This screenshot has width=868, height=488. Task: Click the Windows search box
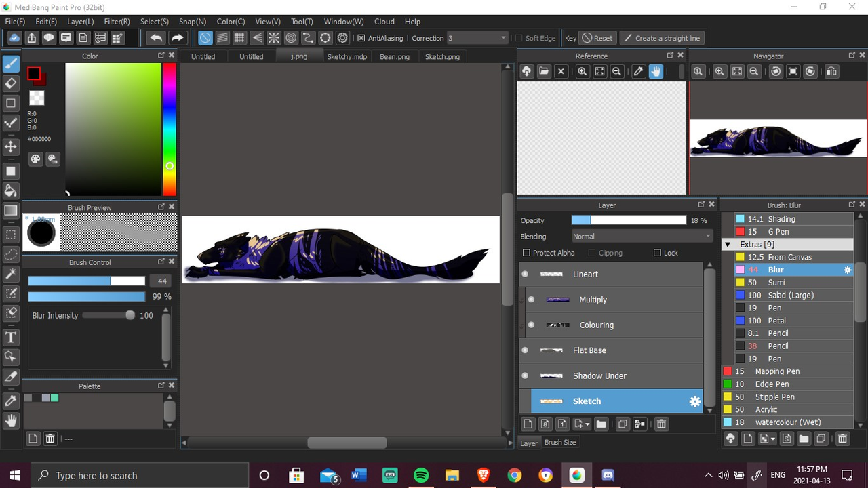click(139, 475)
